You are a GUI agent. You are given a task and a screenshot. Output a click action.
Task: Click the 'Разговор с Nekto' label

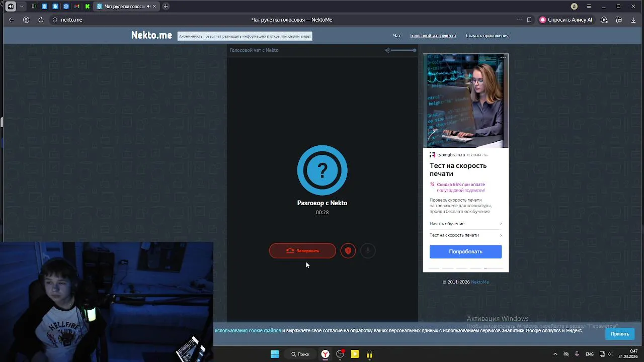(x=322, y=203)
